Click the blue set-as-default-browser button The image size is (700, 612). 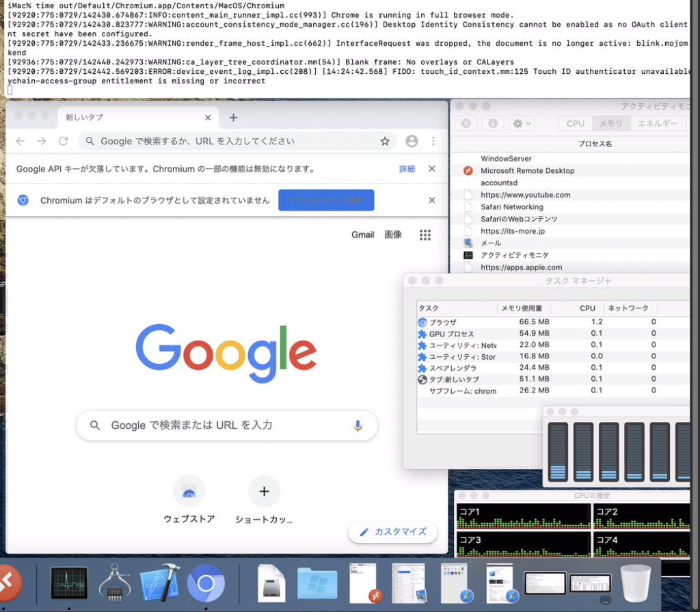(326, 200)
